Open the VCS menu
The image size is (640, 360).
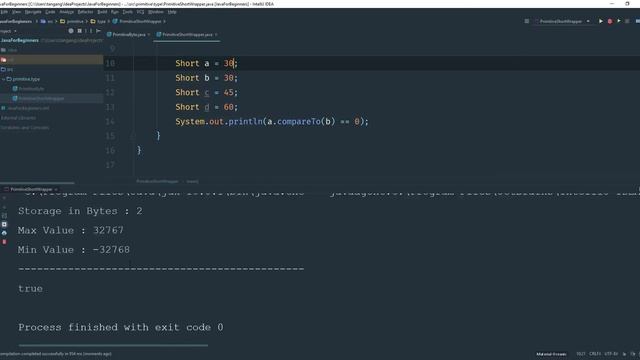point(140,12)
